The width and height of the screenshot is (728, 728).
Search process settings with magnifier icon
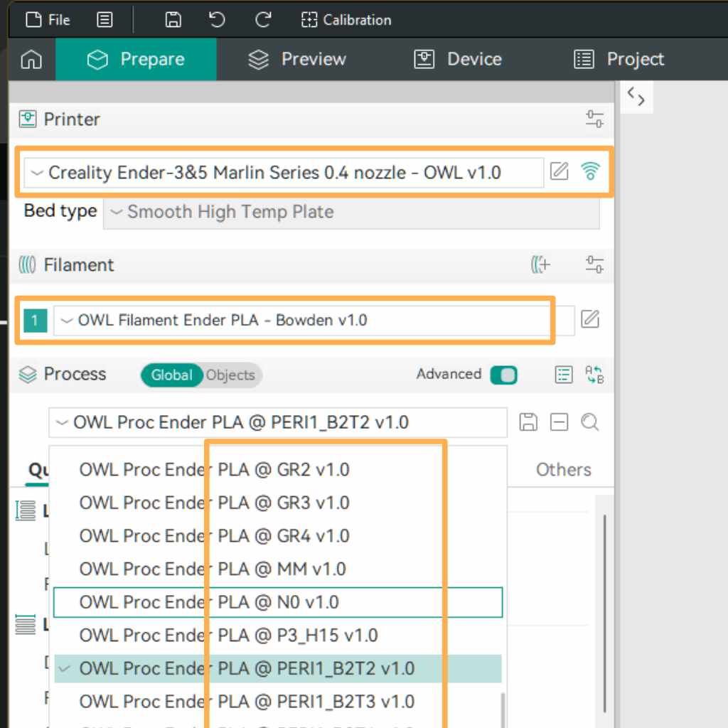589,422
